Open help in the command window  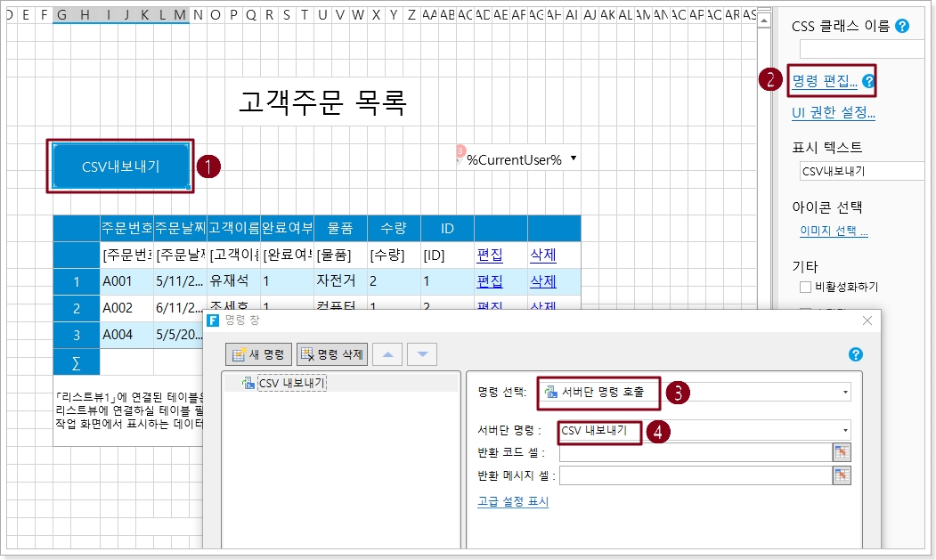856,354
